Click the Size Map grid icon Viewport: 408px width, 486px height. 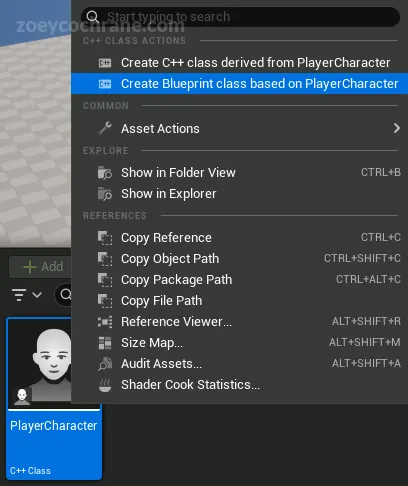tap(105, 343)
